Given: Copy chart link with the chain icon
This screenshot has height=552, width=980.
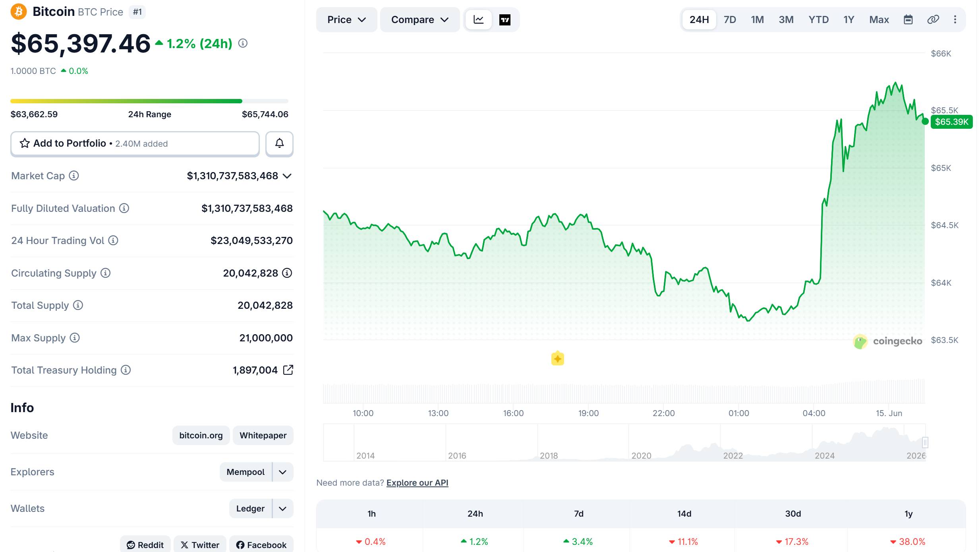Looking at the screenshot, I should coord(933,19).
